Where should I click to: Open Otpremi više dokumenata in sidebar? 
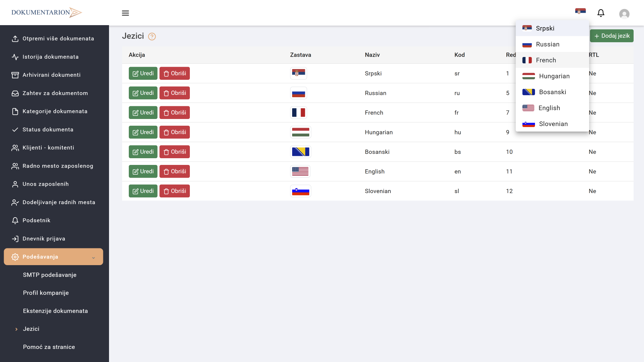tap(58, 39)
